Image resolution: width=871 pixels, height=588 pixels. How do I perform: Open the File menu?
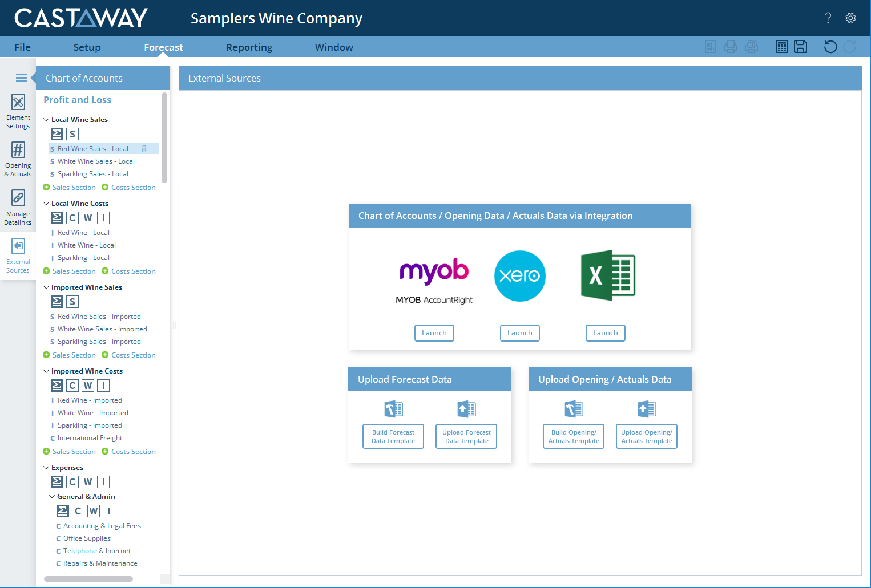23,47
